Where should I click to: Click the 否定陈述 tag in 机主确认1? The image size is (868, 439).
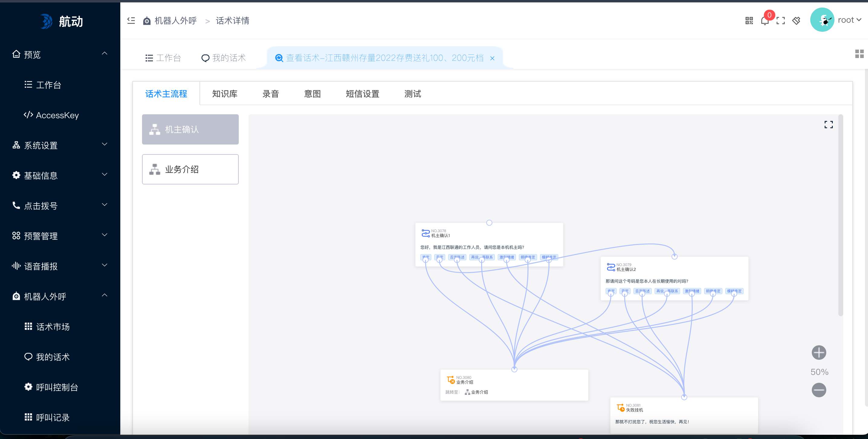click(x=457, y=257)
